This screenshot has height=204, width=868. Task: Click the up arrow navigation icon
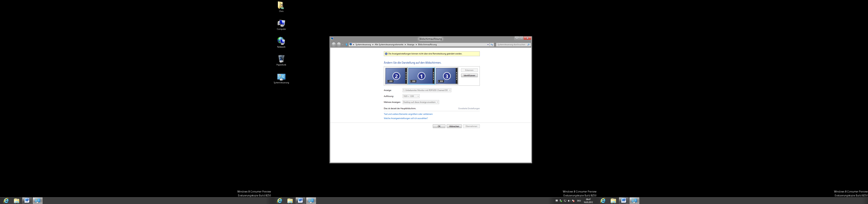tap(346, 45)
